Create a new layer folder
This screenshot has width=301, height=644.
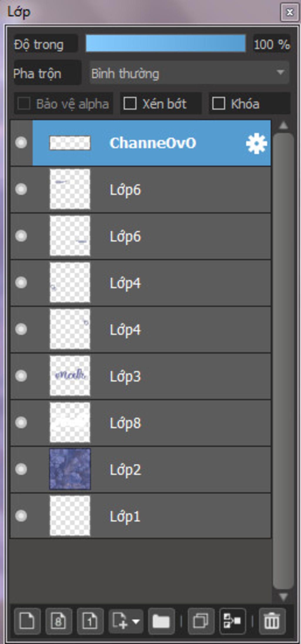[161, 621]
